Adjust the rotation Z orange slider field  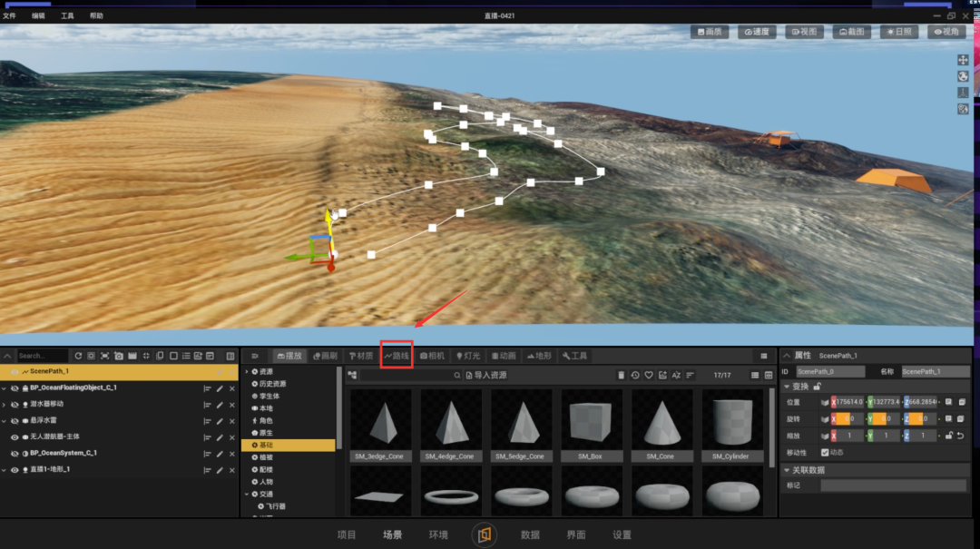pos(921,418)
